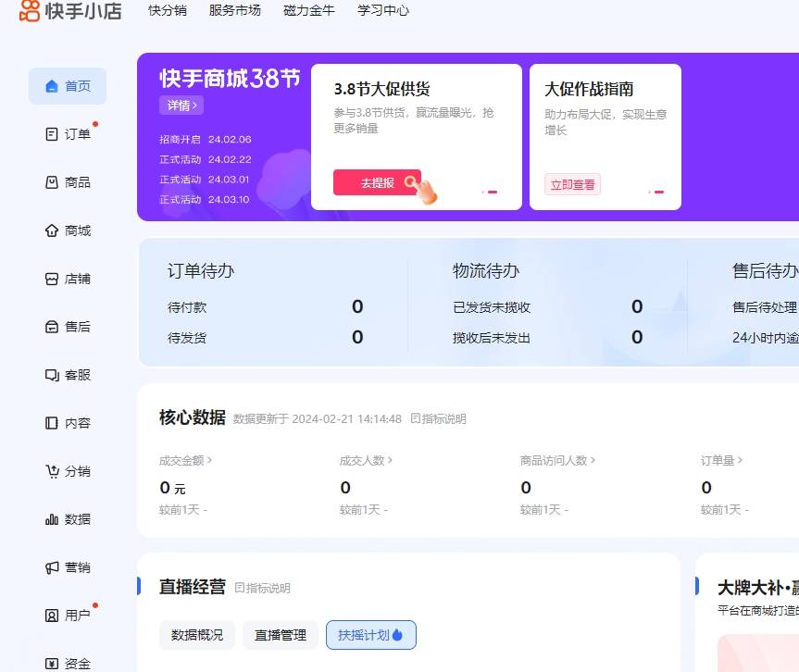Image resolution: width=799 pixels, height=672 pixels.
Task: Open 商城 mall icon in sidebar
Action: point(52,230)
